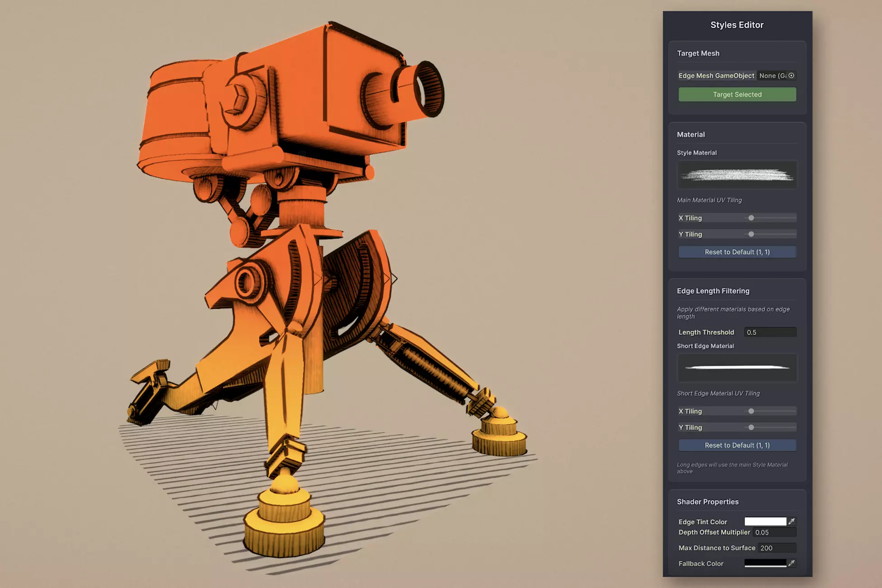Image resolution: width=882 pixels, height=588 pixels.
Task: Click the short edge Y Tiling slider handle
Action: click(x=751, y=427)
